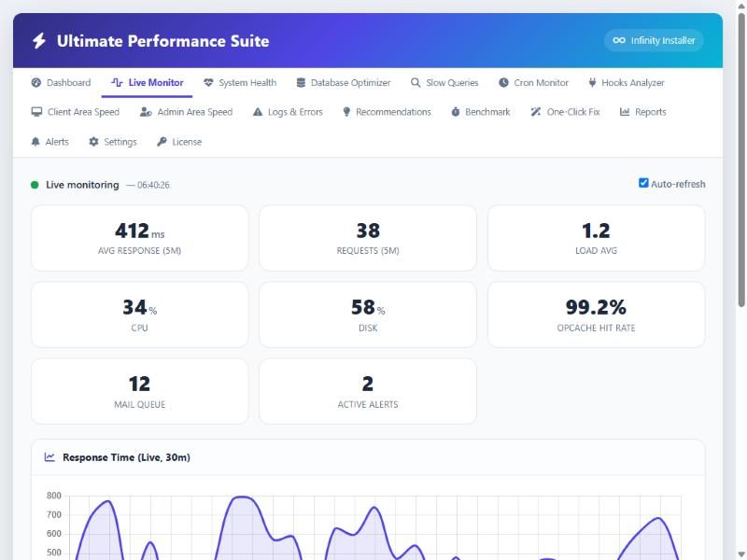
Task: Click the 1.2 Load Avg card
Action: (x=596, y=238)
